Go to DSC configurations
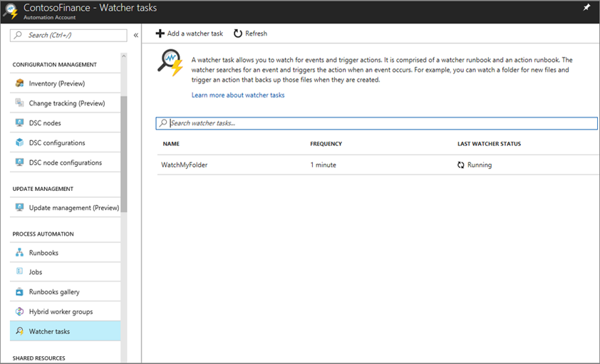 pyautogui.click(x=65, y=142)
